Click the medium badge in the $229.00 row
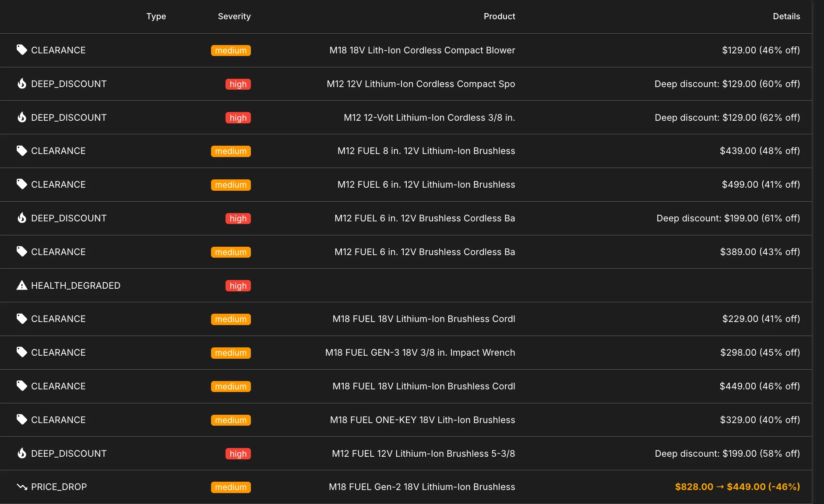The width and height of the screenshot is (824, 504). click(231, 319)
